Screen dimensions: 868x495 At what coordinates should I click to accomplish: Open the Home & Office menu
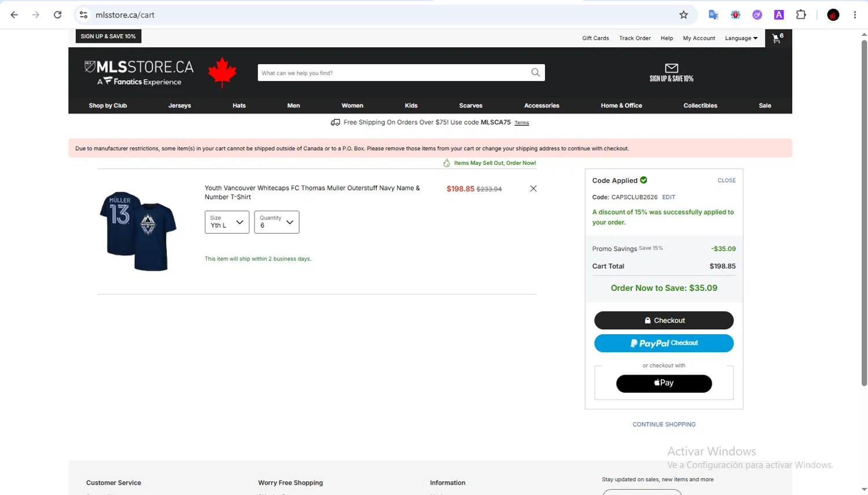pyautogui.click(x=621, y=106)
